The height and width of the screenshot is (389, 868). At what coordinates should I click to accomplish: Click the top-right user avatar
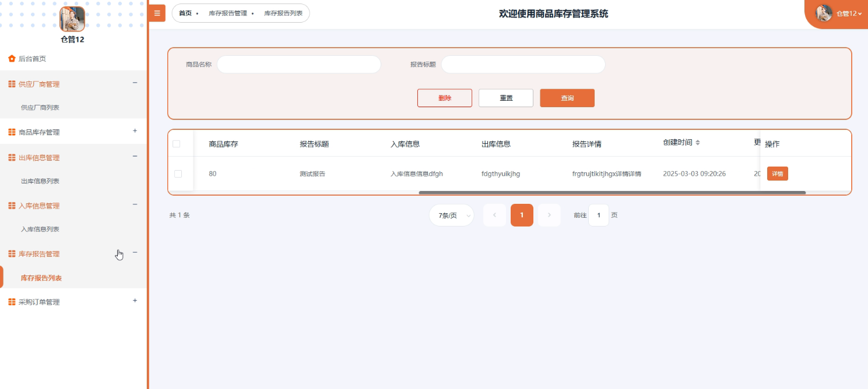(x=824, y=13)
